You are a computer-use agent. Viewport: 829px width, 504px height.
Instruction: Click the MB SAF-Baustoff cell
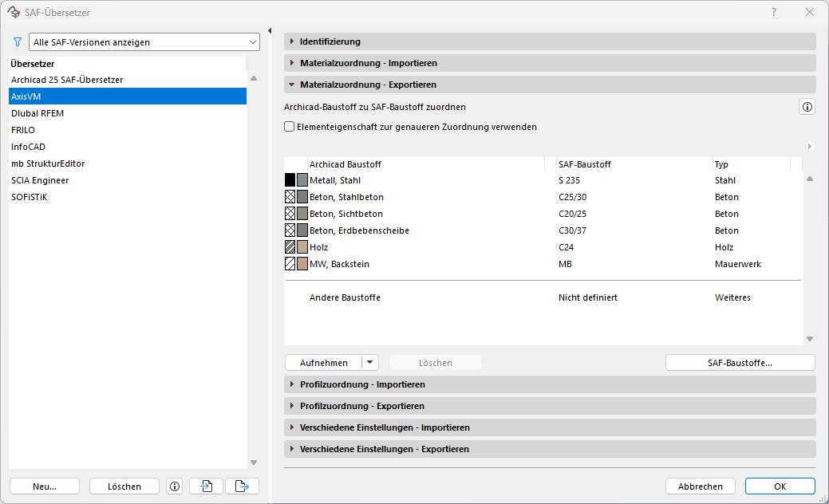point(565,264)
